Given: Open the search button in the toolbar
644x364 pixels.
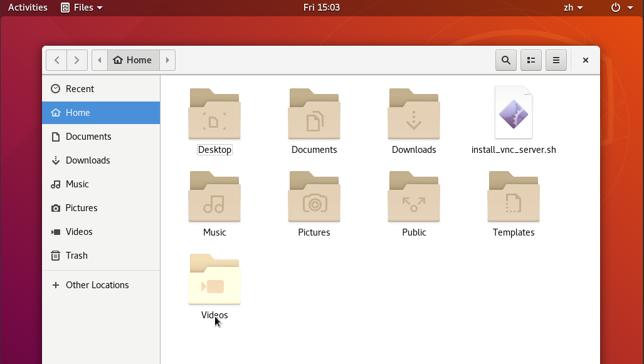Looking at the screenshot, I should point(506,60).
